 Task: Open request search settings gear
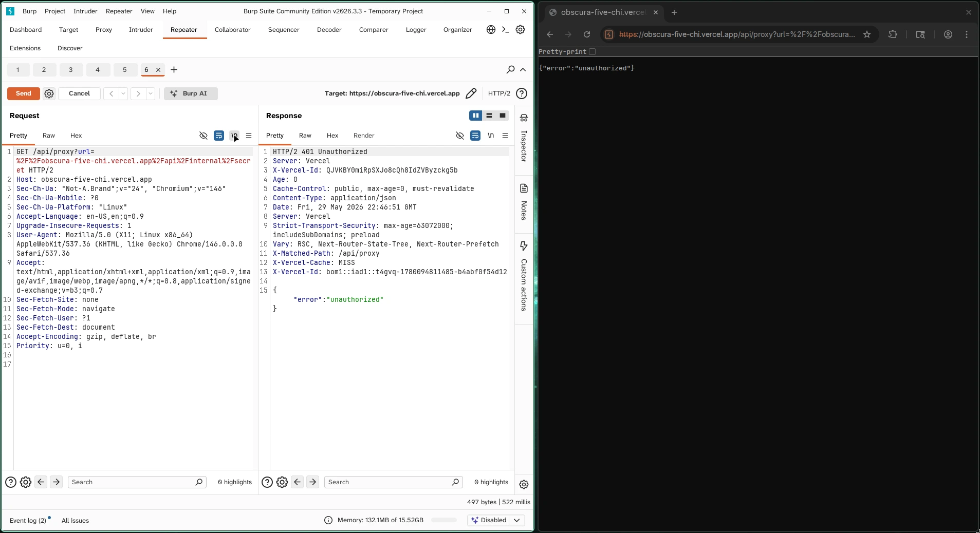pos(26,482)
